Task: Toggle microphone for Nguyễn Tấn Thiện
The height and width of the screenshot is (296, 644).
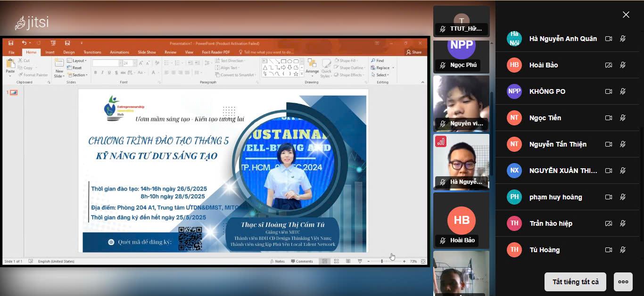Action: tap(623, 144)
